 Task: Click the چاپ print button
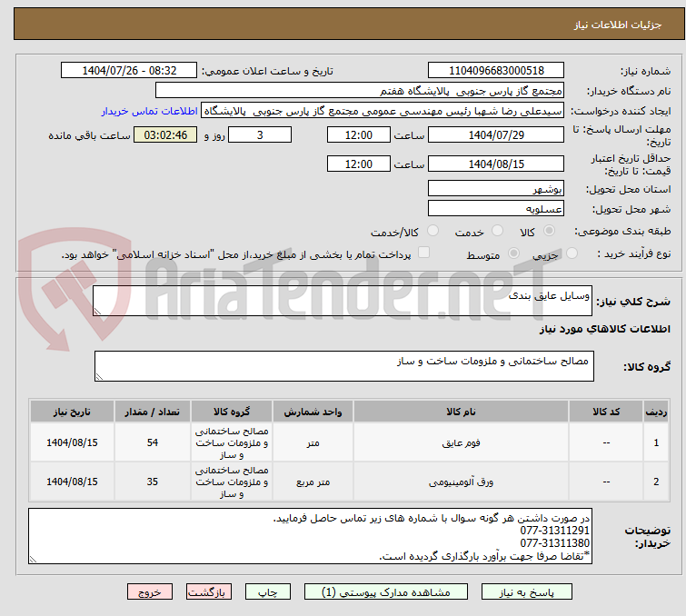point(268,592)
